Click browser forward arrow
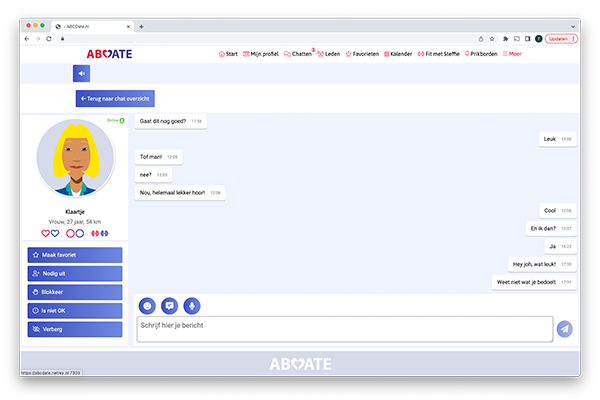 click(38, 39)
